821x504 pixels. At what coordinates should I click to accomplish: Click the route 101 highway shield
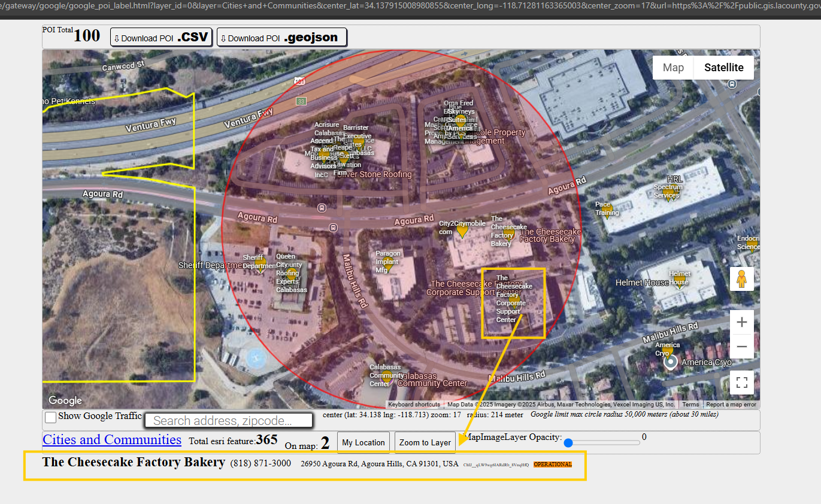click(x=301, y=80)
